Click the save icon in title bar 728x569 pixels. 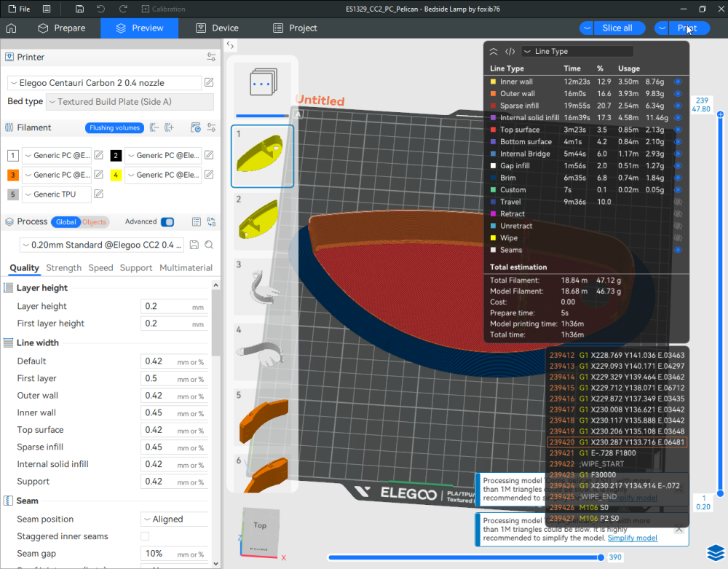(79, 9)
